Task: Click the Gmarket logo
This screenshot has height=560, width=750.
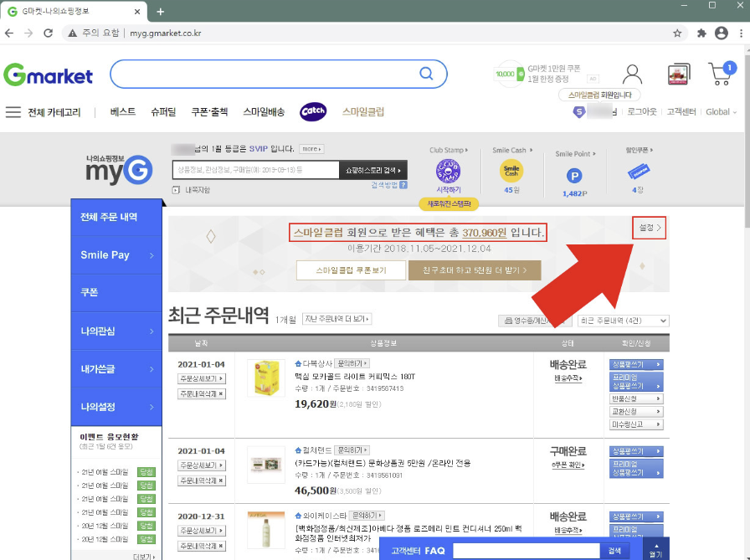Action: pos(48,75)
